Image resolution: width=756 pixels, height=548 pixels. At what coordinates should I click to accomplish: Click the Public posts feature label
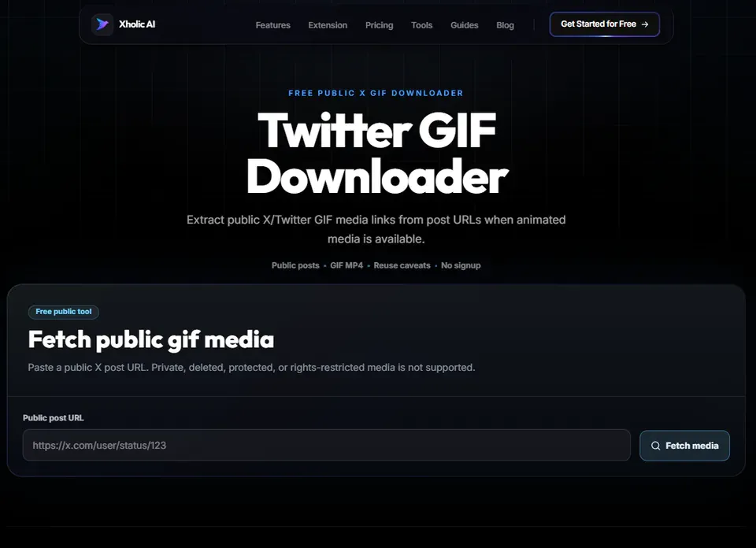click(x=295, y=265)
